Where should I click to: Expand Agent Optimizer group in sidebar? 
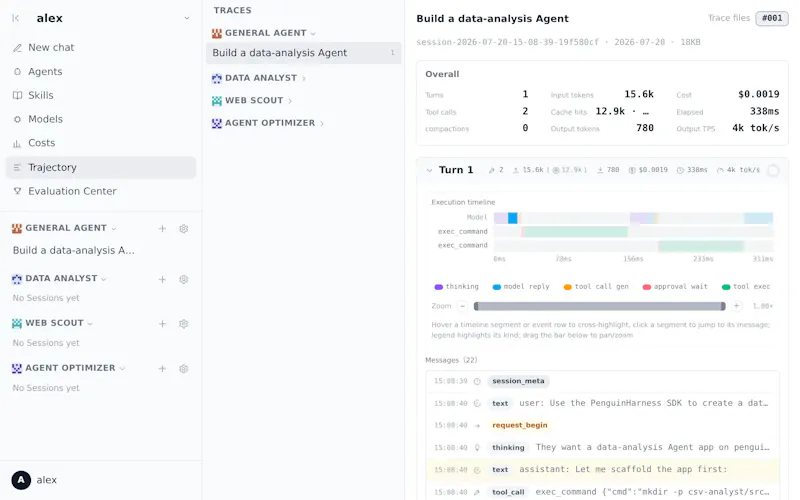122,368
